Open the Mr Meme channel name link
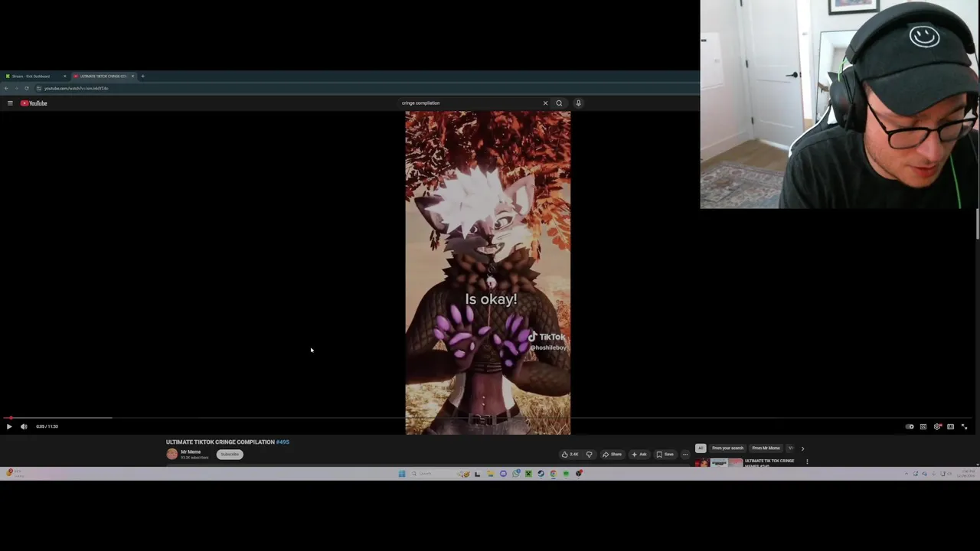Screen dimensions: 980x551 tap(191, 452)
